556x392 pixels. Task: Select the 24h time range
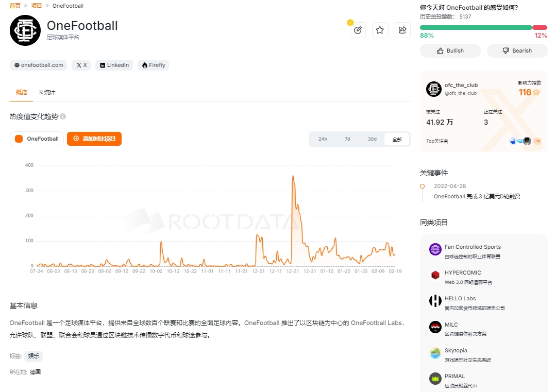(323, 139)
